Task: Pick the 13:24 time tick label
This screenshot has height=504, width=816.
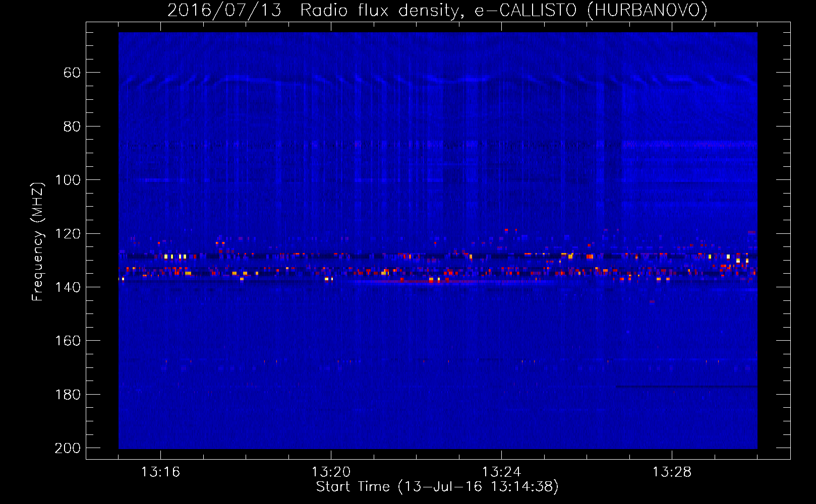Action: [x=501, y=472]
